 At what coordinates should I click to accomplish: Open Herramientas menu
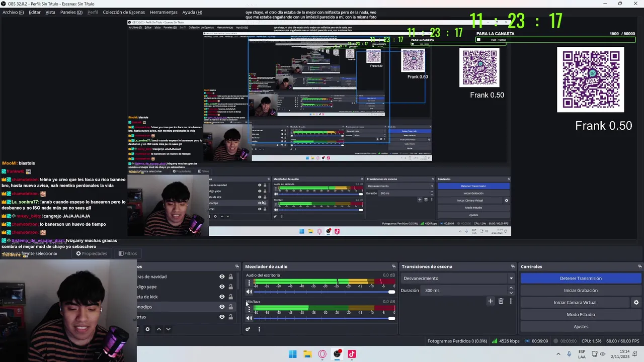[164, 12]
